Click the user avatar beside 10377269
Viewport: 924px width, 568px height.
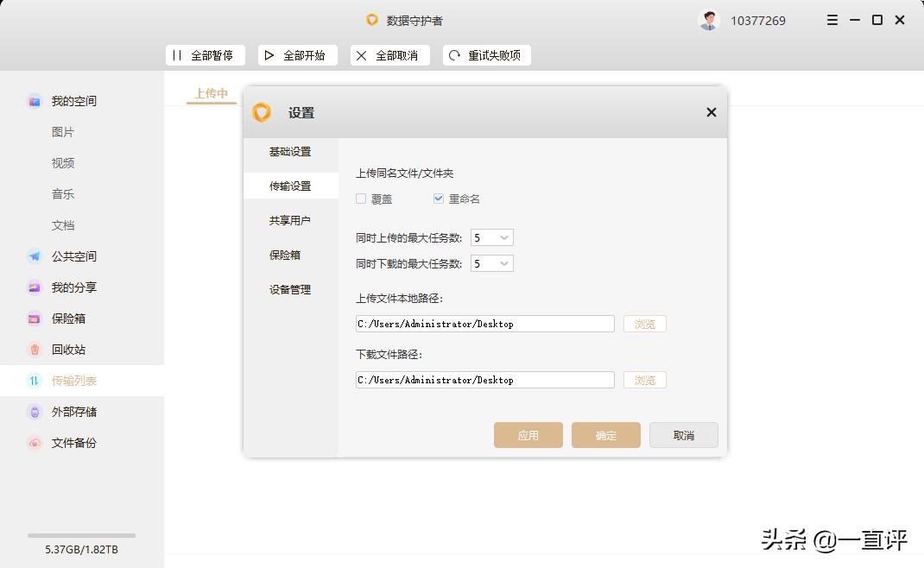click(708, 19)
